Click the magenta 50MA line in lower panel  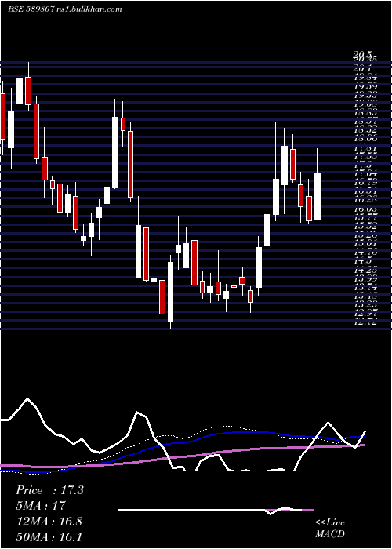pos(182,456)
